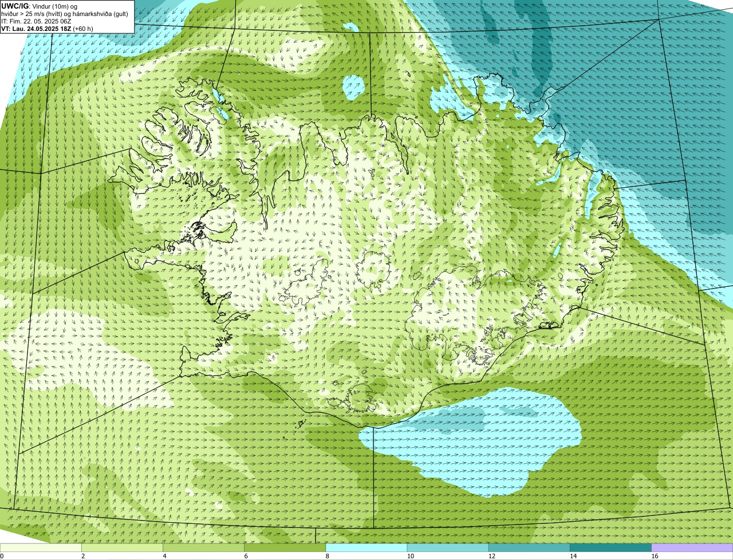Click the legend scale label "10"

click(x=410, y=556)
